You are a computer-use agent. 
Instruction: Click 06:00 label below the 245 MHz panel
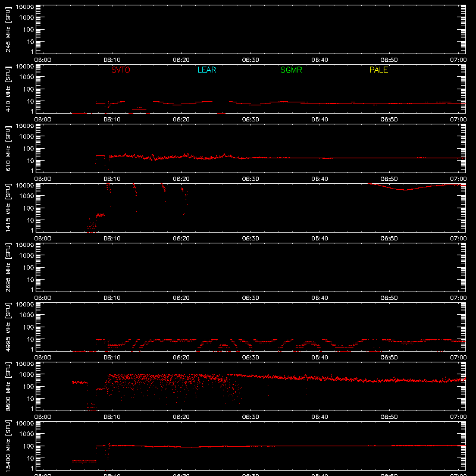pyautogui.click(x=43, y=60)
